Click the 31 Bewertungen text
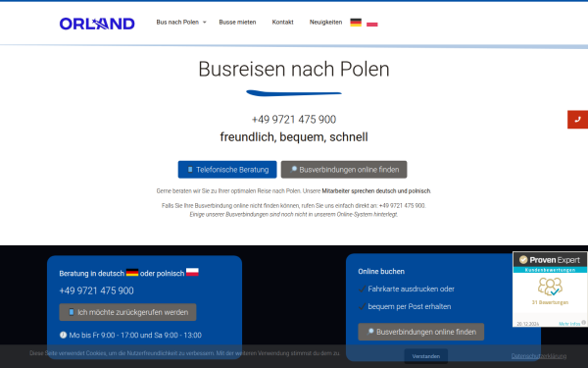This screenshot has height=368, width=588. [x=550, y=302]
